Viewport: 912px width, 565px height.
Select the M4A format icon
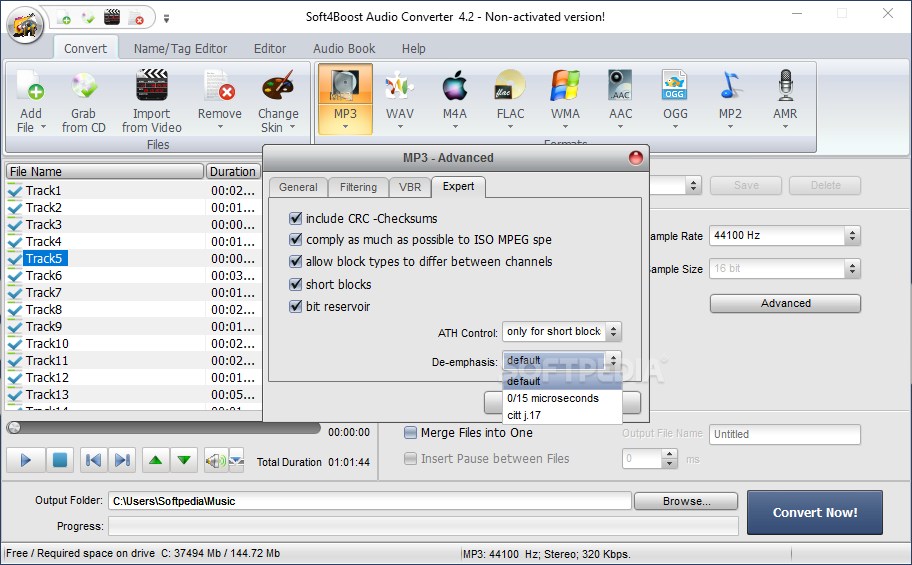coord(454,86)
